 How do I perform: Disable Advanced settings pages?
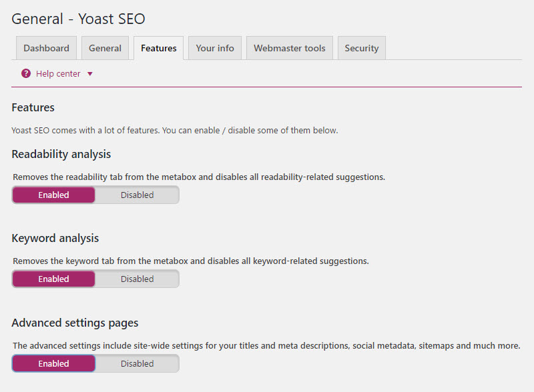point(137,363)
